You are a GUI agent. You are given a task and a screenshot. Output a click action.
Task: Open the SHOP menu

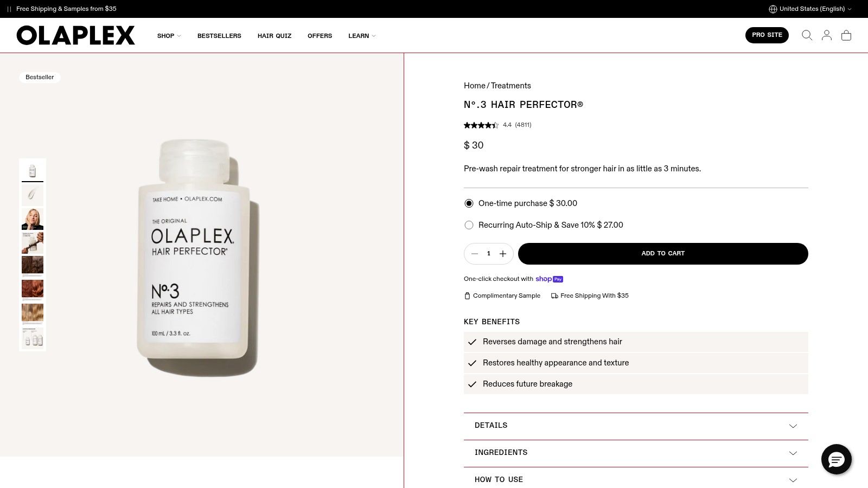(x=169, y=36)
